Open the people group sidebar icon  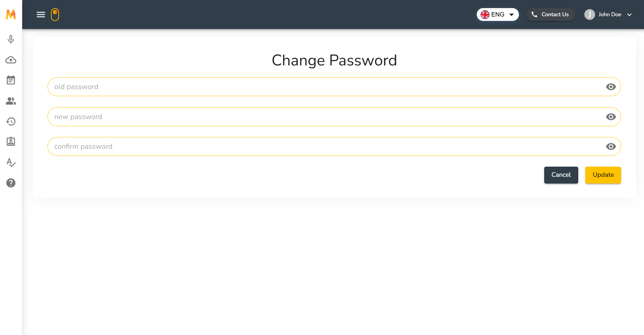pos(11,101)
